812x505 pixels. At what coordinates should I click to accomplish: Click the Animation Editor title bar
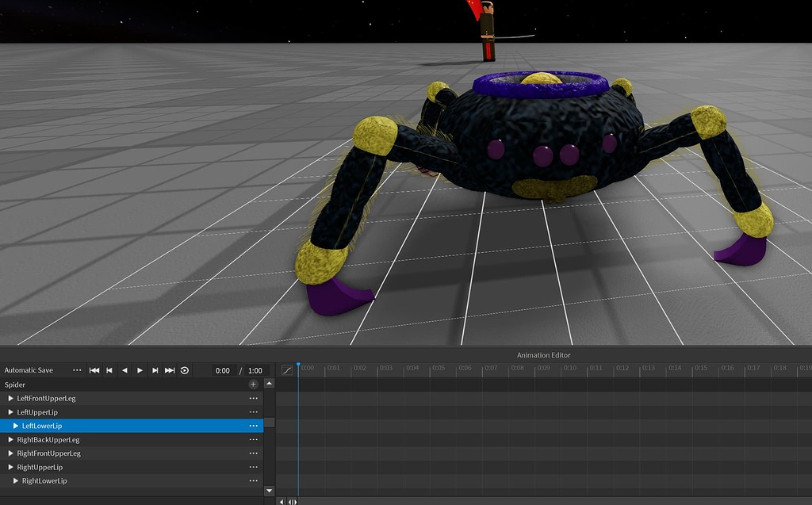tap(544, 355)
